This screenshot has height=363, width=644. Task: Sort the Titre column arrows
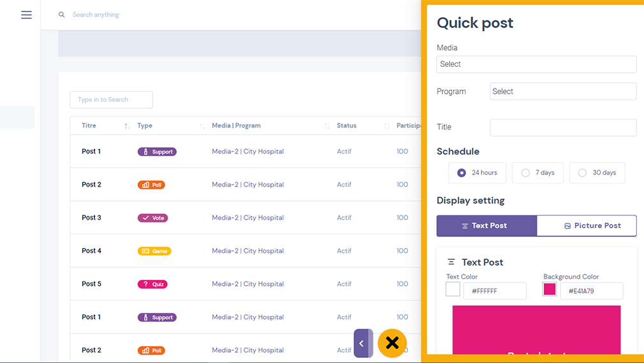pos(127,126)
